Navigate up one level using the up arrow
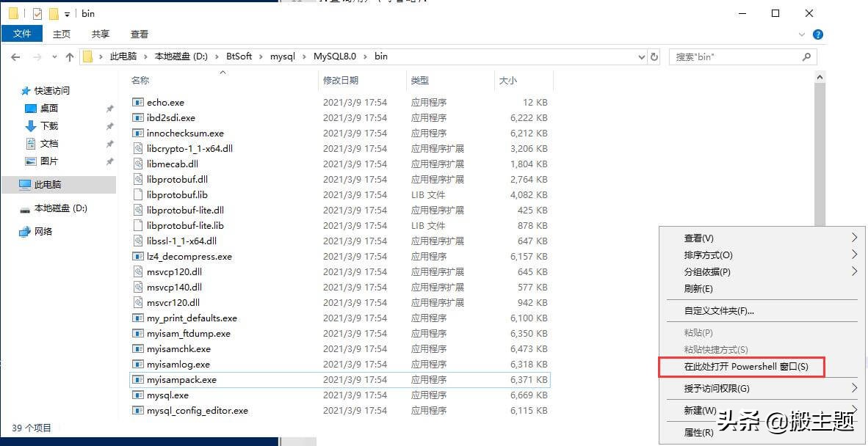 point(70,56)
